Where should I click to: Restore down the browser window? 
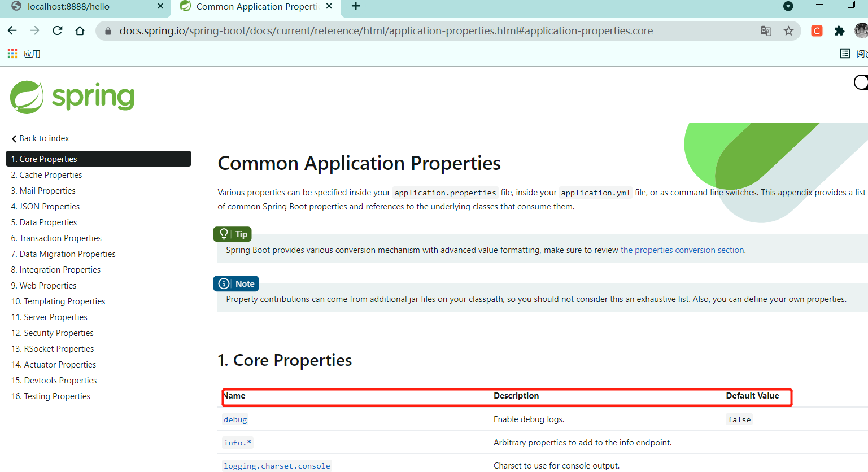coord(851,5)
